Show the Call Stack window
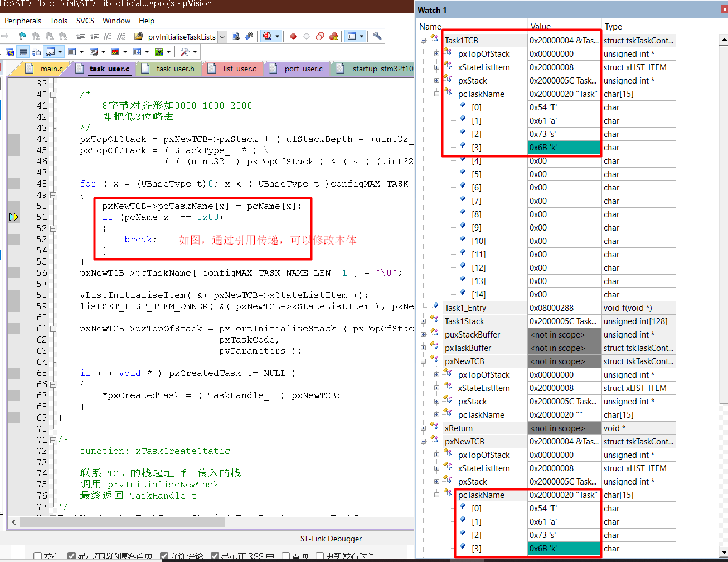 coord(36,52)
